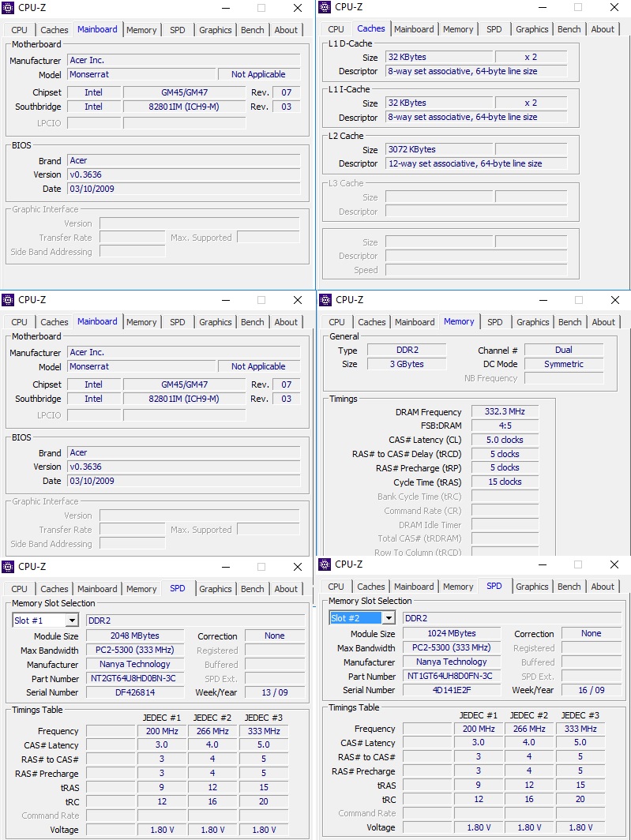Click the CPU-Z title icon in the Memory window

[x=325, y=300]
